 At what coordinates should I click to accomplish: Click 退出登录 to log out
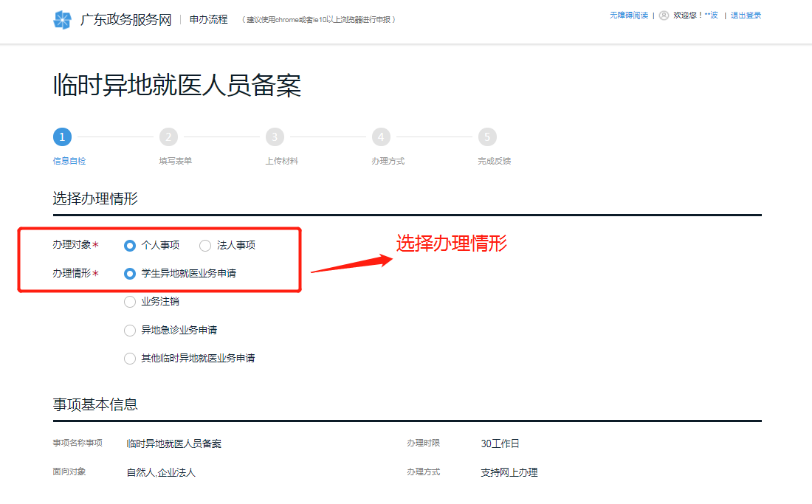coord(746,15)
